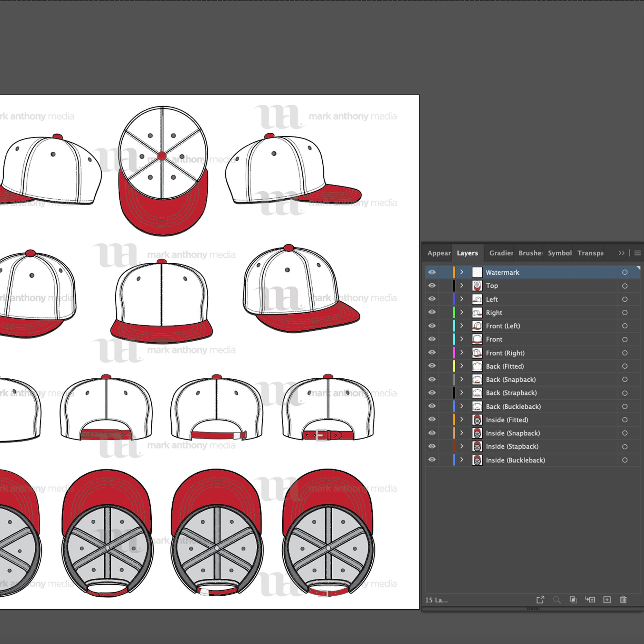Viewport: 644px width, 644px height.
Task: Open the Appearance panel tab
Action: click(x=439, y=253)
